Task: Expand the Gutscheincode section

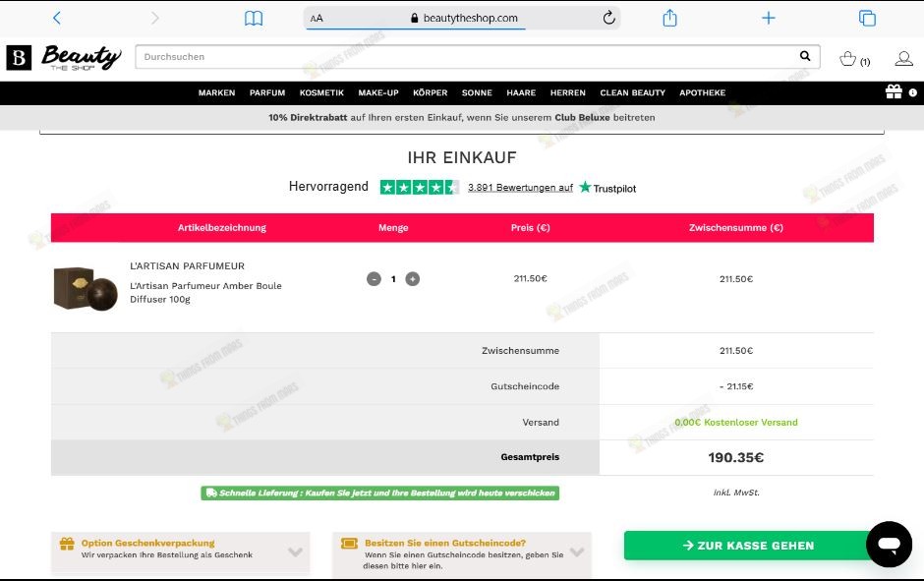Action: click(x=575, y=552)
